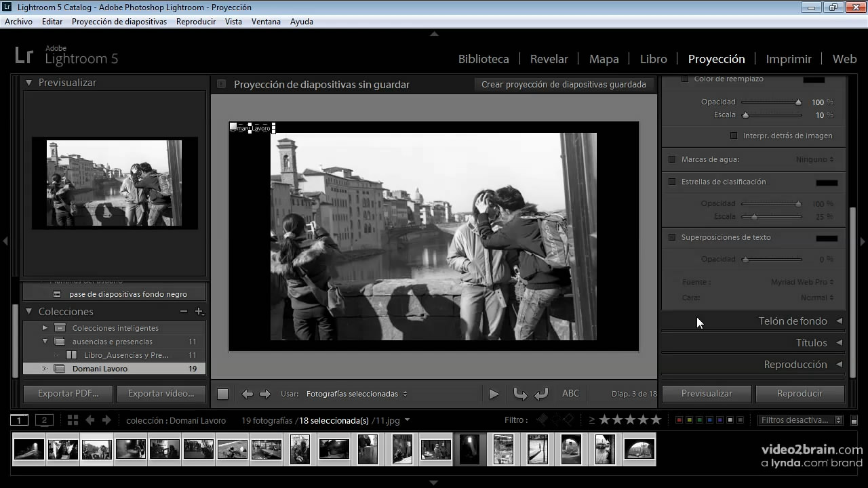The height and width of the screenshot is (488, 868).
Task: Hide the filmstrip using the bottom arrow
Action: tap(434, 483)
